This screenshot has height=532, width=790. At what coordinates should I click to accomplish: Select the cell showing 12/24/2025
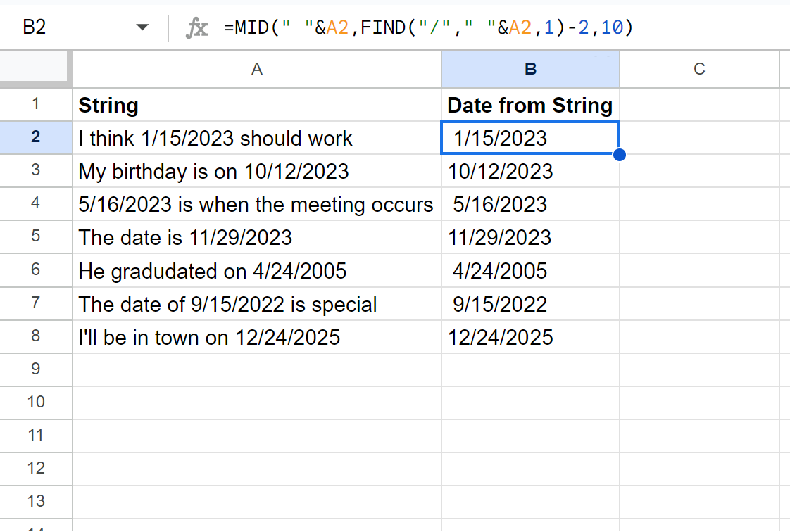[x=529, y=336]
